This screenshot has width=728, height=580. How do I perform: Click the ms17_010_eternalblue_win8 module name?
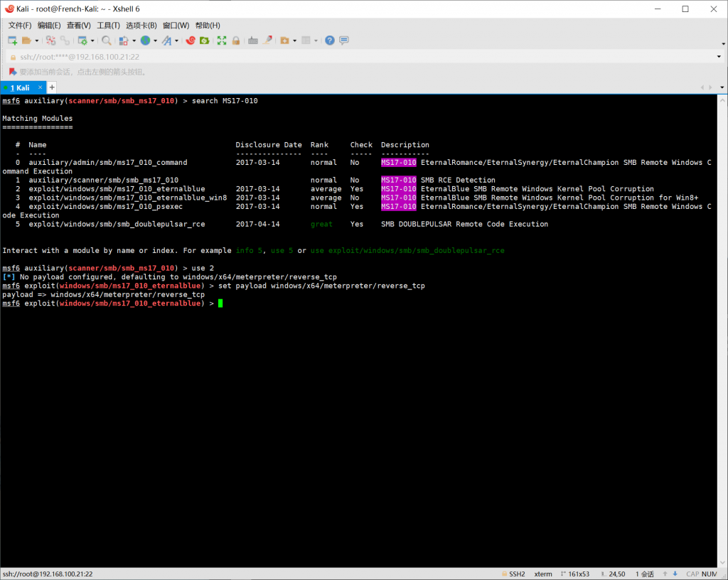pos(128,198)
